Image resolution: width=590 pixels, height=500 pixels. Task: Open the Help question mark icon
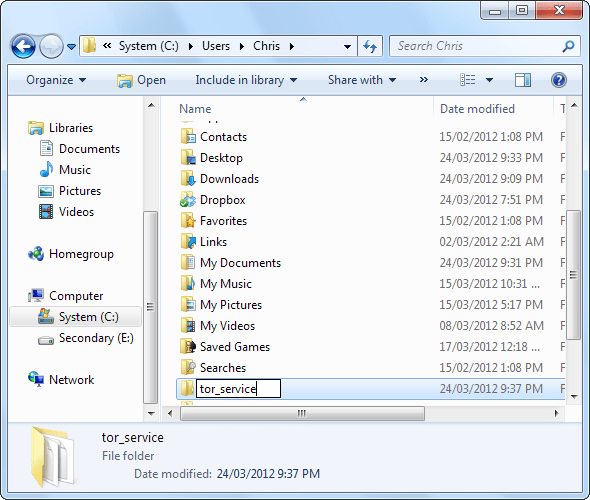(x=559, y=80)
